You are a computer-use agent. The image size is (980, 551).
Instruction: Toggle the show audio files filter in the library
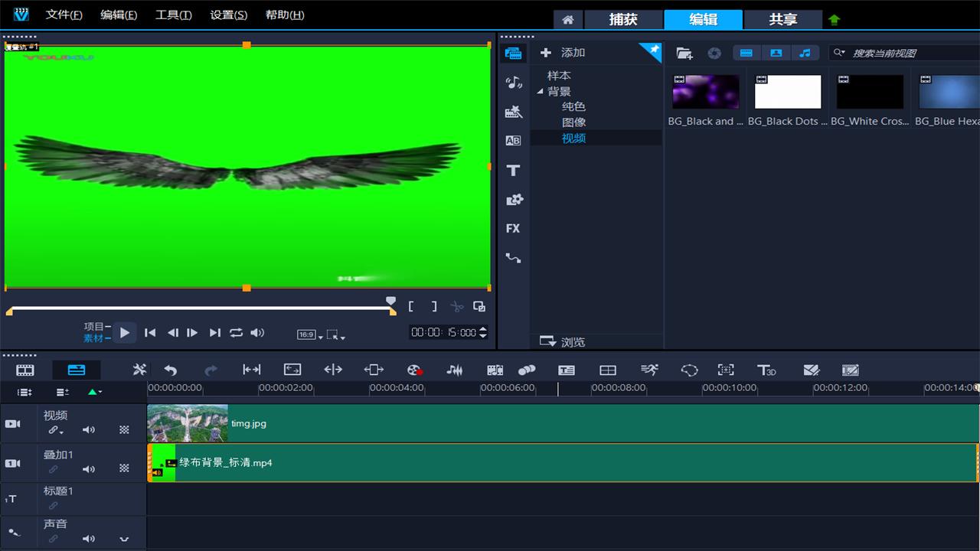805,53
